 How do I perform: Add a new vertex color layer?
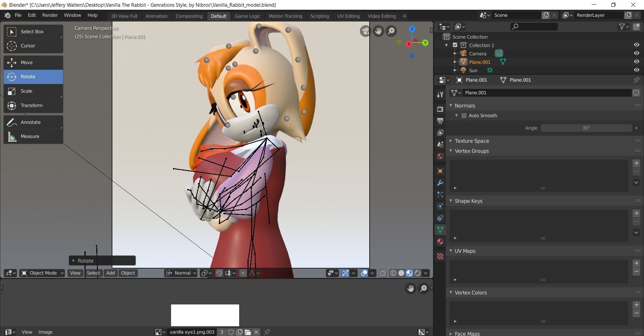click(x=636, y=305)
